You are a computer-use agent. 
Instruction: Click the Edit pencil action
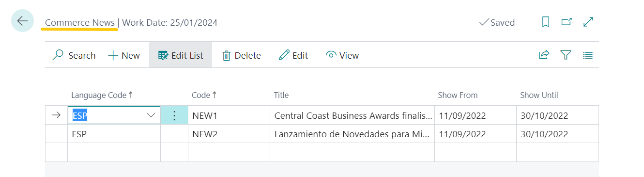pos(293,55)
